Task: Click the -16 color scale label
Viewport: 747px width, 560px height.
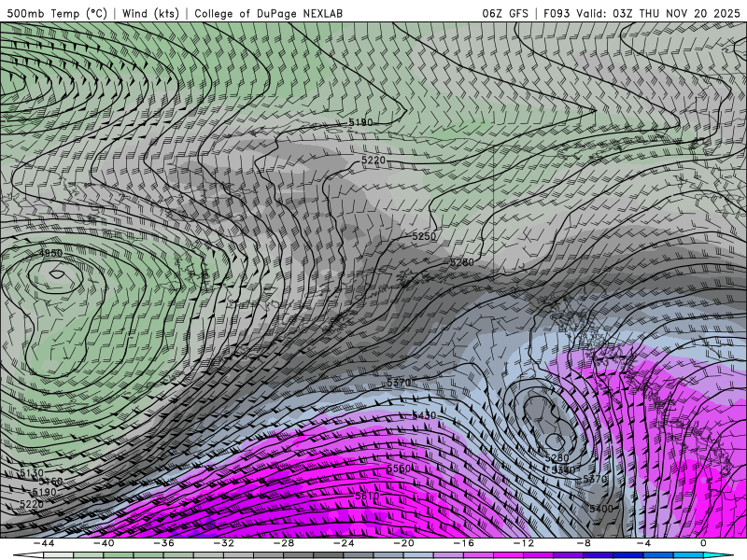Action: (x=464, y=543)
